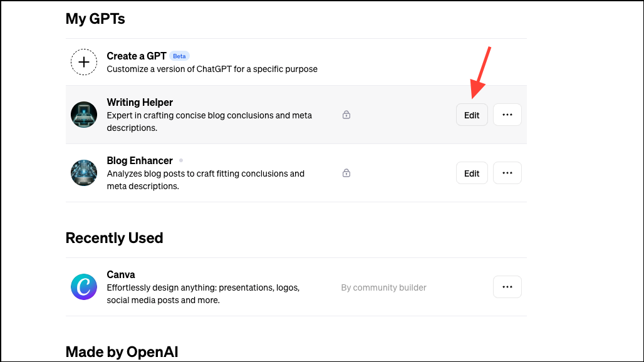644x362 pixels.
Task: Click the Writing Helper description text
Action: 209,122
